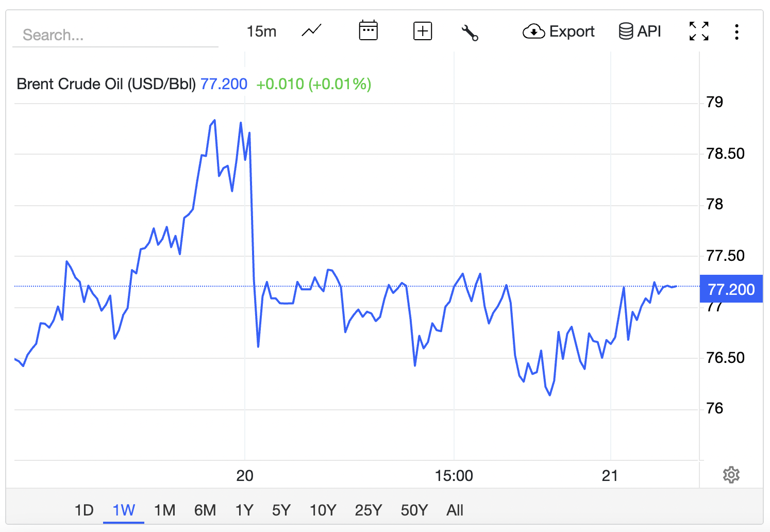
Task: Open the wrench chart tools icon
Action: 470,32
